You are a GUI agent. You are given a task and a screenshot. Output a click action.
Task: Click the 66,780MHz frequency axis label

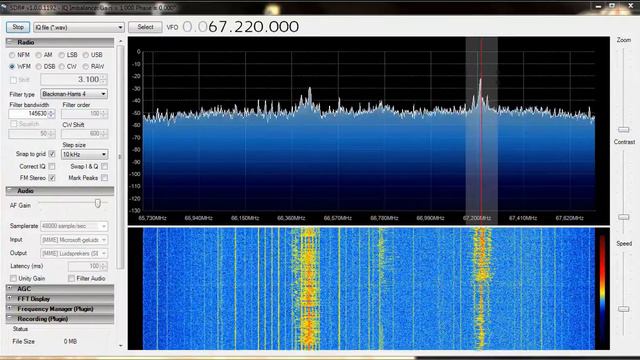[x=384, y=218]
